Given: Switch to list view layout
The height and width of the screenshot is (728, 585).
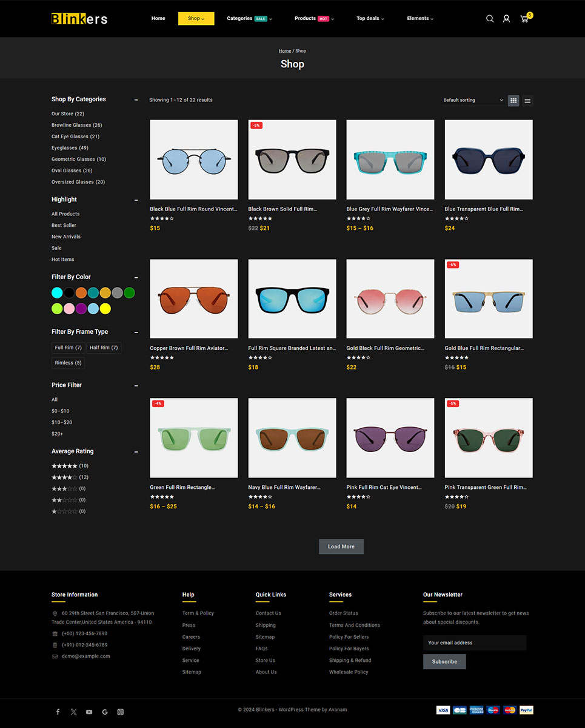Looking at the screenshot, I should coord(527,101).
